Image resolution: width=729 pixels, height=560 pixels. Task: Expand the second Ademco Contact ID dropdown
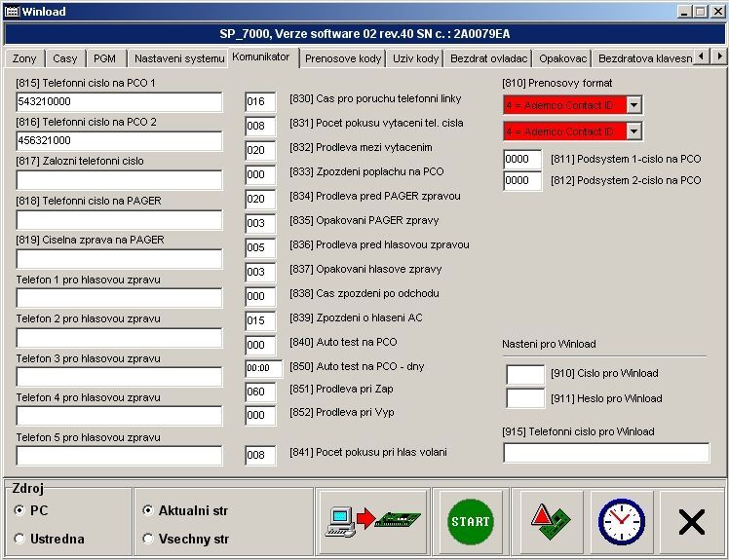tap(633, 131)
